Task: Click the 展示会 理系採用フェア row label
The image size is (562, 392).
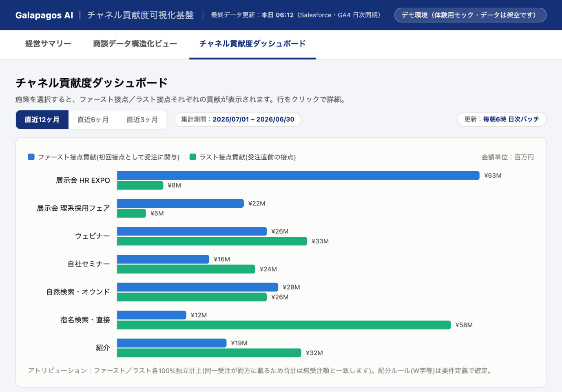Action: 73,208
